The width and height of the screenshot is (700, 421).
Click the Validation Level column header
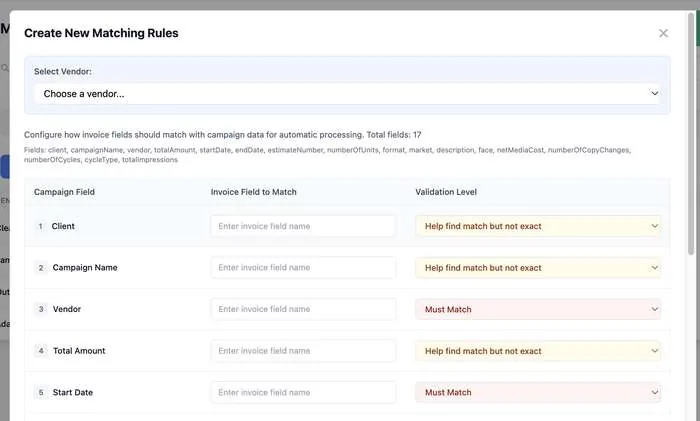point(446,192)
